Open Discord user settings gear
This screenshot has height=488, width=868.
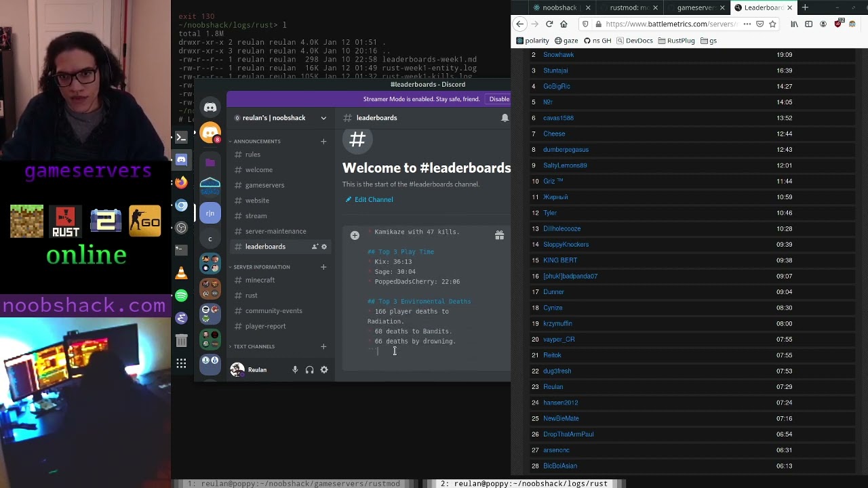(324, 370)
